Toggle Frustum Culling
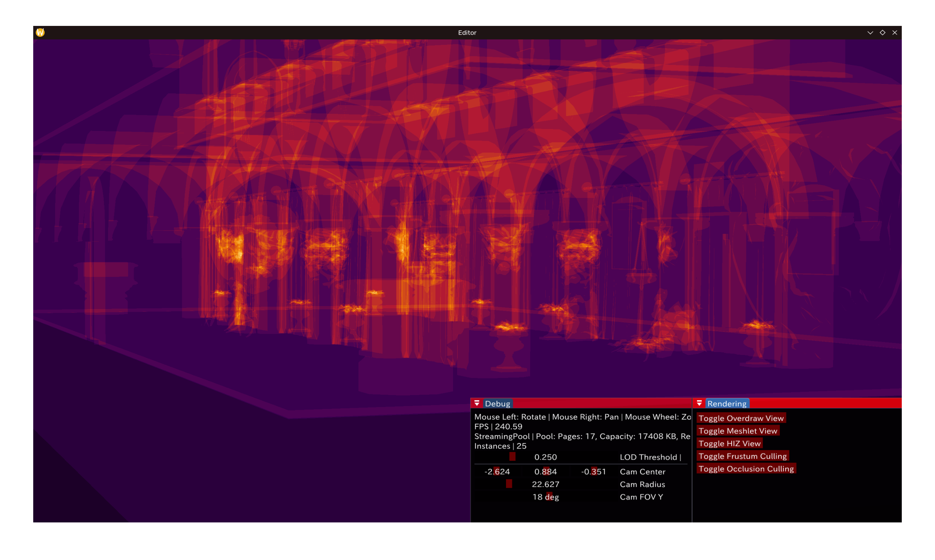Image resolution: width=935 pixels, height=560 pixels. click(x=742, y=456)
